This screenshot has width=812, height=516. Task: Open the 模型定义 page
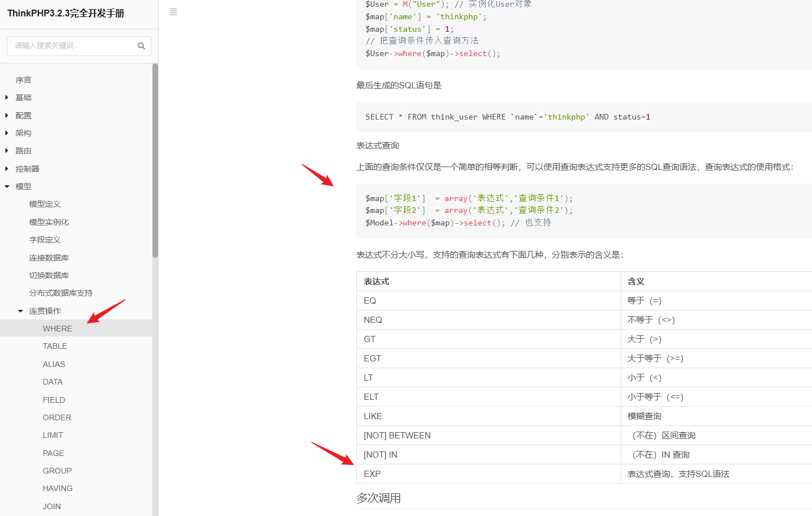click(x=45, y=204)
